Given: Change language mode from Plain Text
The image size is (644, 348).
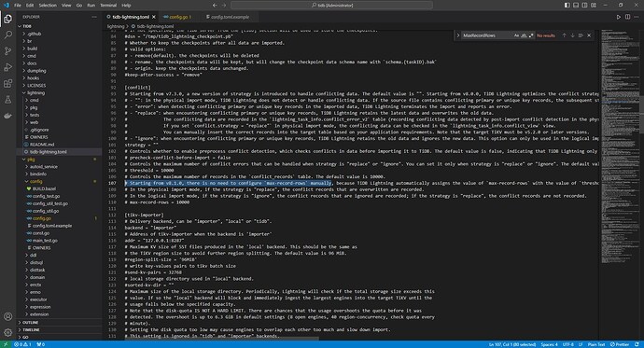Looking at the screenshot, I should pos(596,344).
